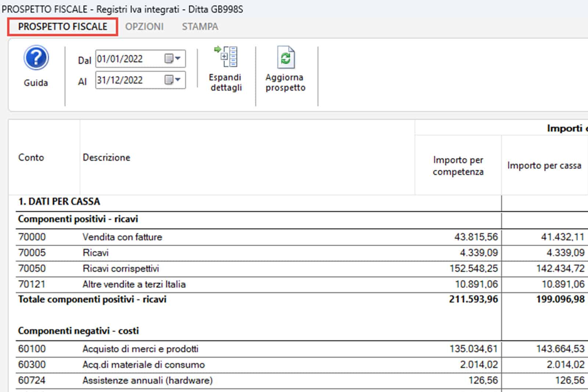Select row 60100 Acquisto di merci e prodotti
The height and width of the screenshot is (392, 588).
click(140, 349)
